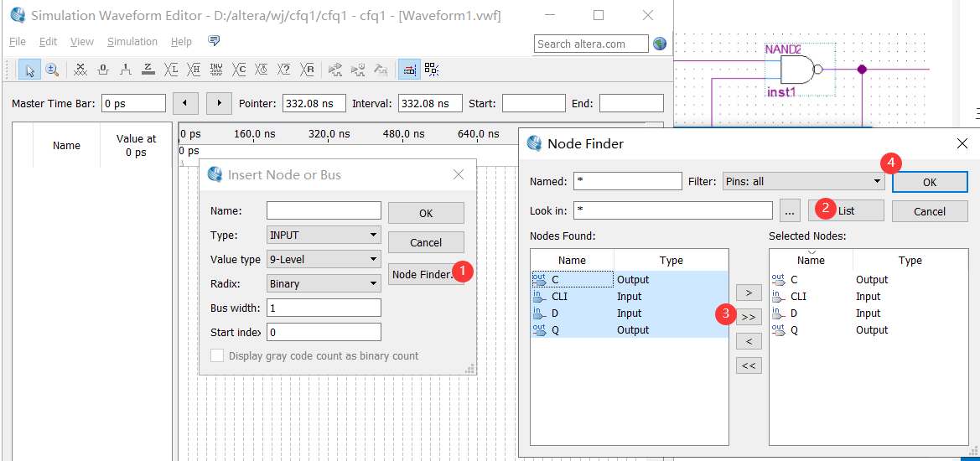Click the << remove all nodes button
Image resolution: width=980 pixels, height=461 pixels.
[749, 365]
